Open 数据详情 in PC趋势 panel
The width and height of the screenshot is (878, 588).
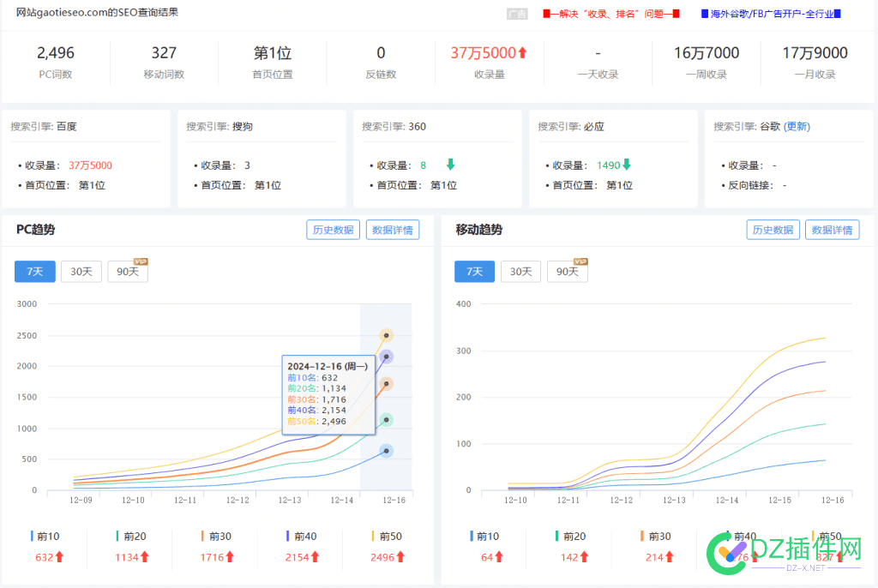click(x=393, y=230)
